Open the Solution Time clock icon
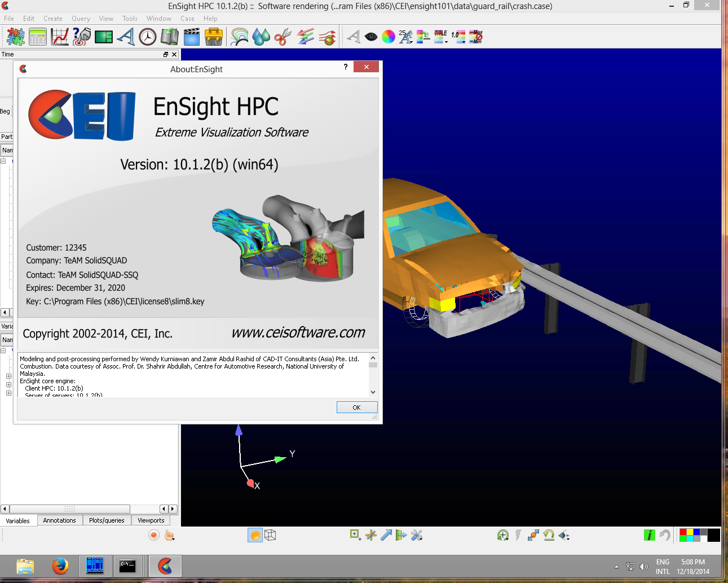 point(148,37)
